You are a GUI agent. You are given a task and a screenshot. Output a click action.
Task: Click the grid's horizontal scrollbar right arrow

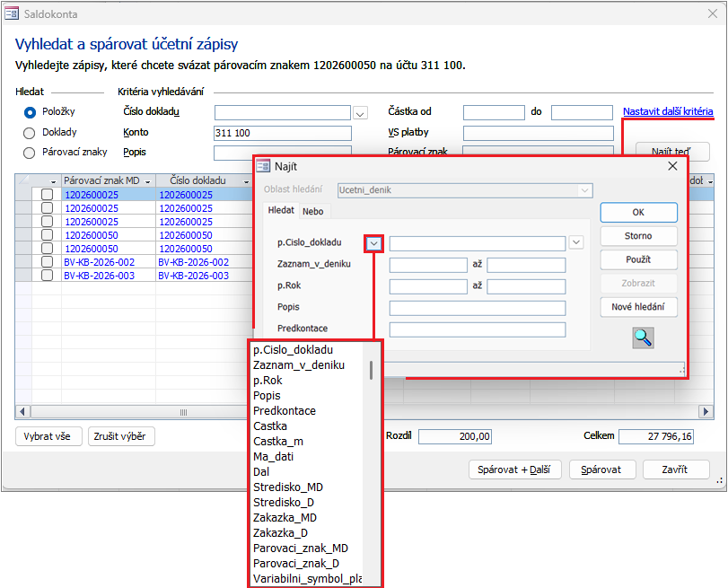point(706,411)
